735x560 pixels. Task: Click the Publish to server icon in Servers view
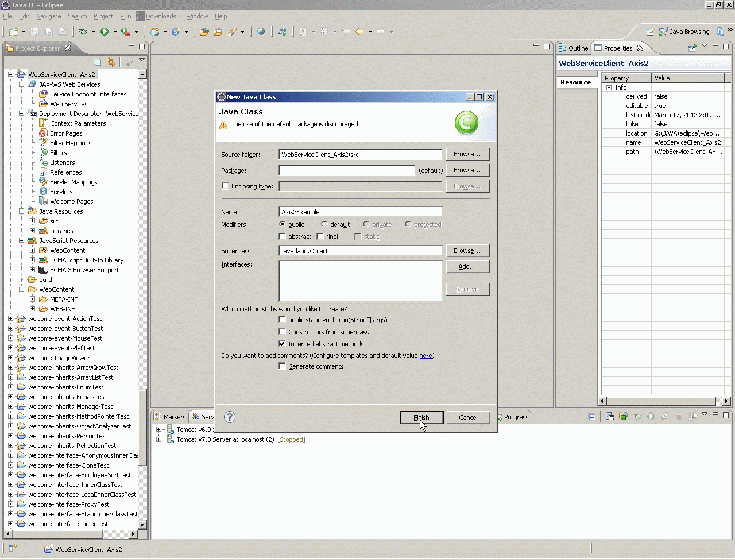click(693, 417)
